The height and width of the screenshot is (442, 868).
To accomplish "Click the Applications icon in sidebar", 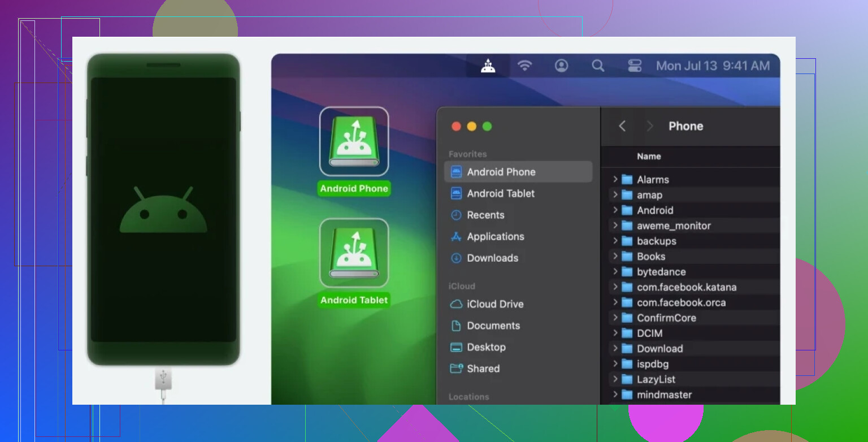I will [x=456, y=236].
